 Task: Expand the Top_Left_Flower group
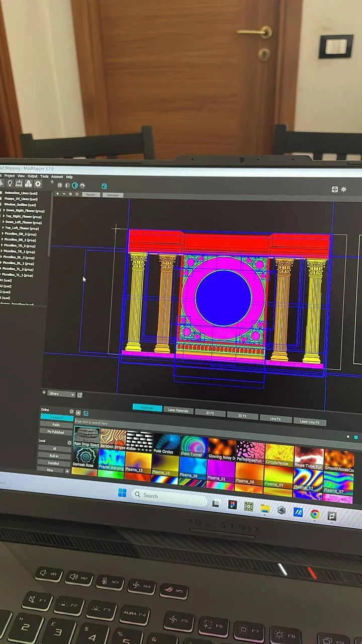point(3,228)
